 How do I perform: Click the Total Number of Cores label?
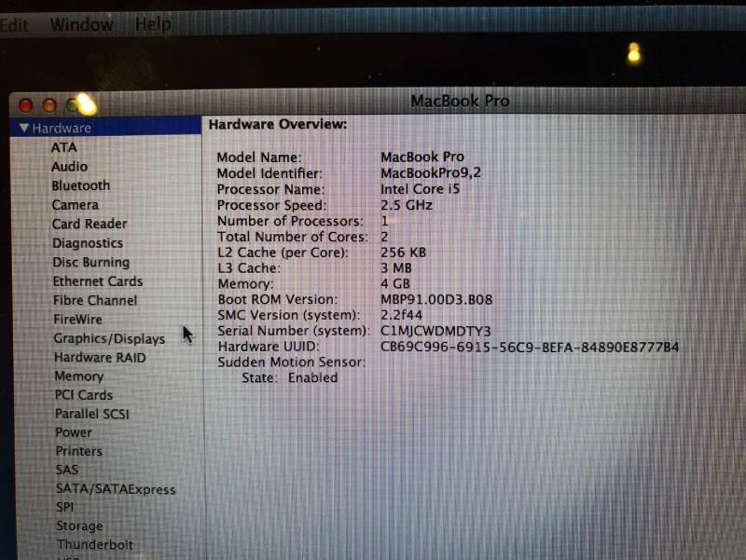pos(293,237)
